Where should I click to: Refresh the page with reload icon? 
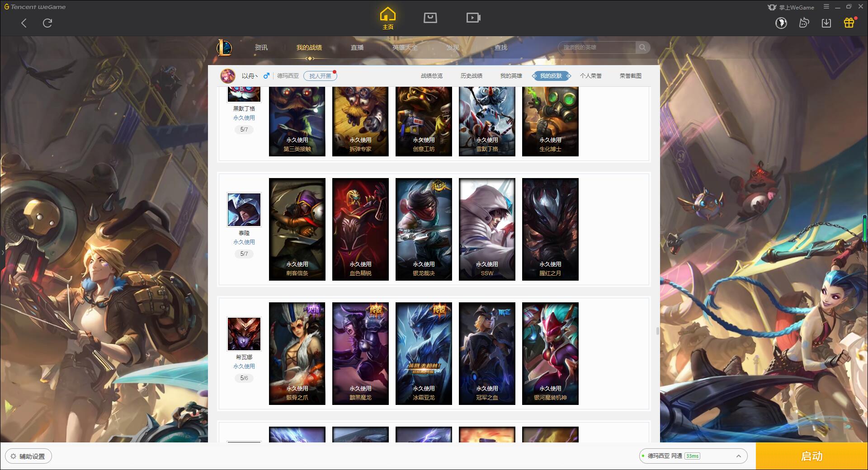(47, 23)
